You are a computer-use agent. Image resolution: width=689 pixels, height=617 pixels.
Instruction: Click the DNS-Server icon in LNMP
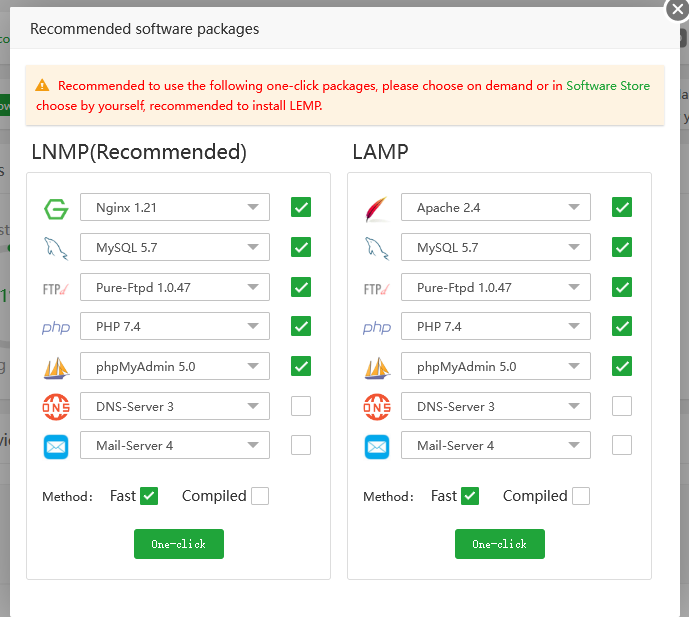[x=56, y=407]
